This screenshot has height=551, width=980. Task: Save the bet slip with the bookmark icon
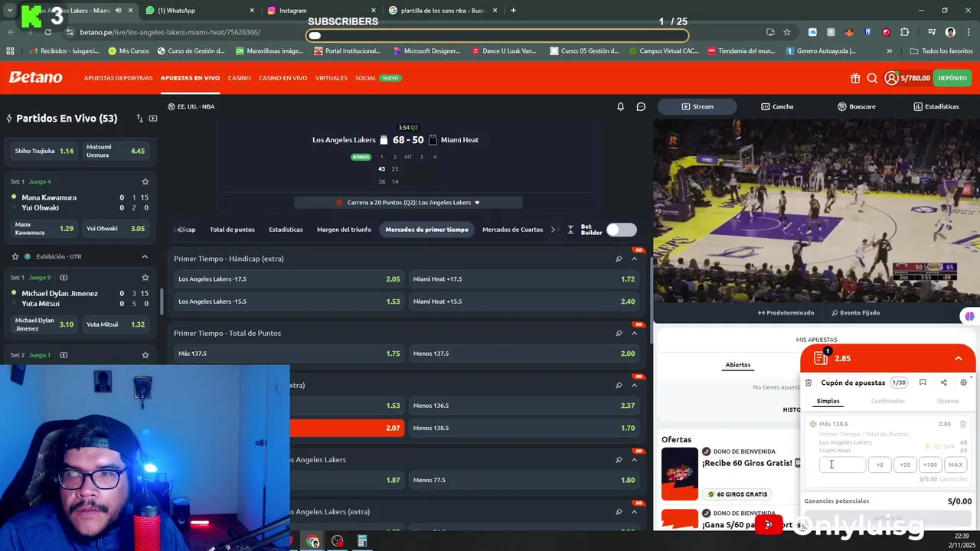pos(923,383)
